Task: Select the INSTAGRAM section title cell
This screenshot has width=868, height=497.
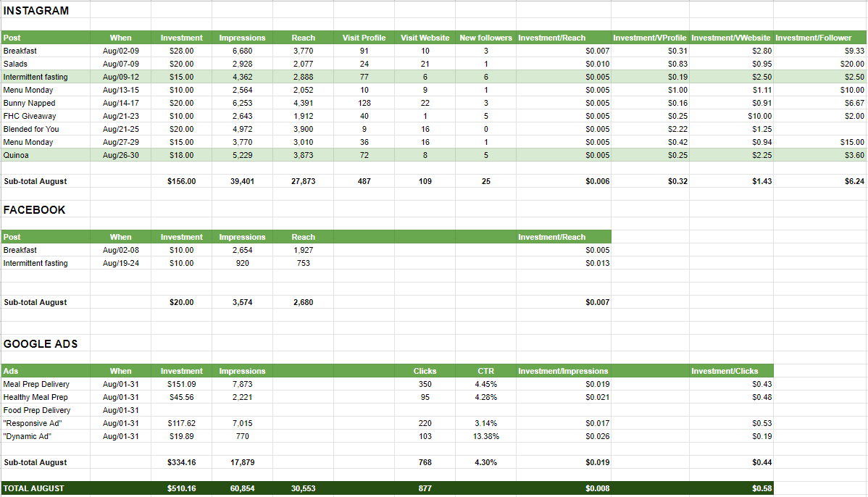Action: [x=36, y=11]
